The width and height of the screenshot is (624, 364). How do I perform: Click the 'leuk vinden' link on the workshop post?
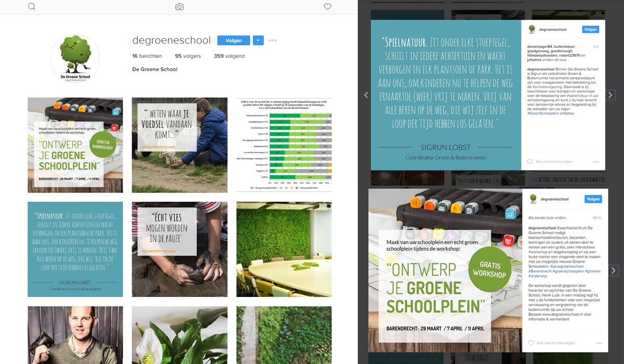[x=556, y=218]
